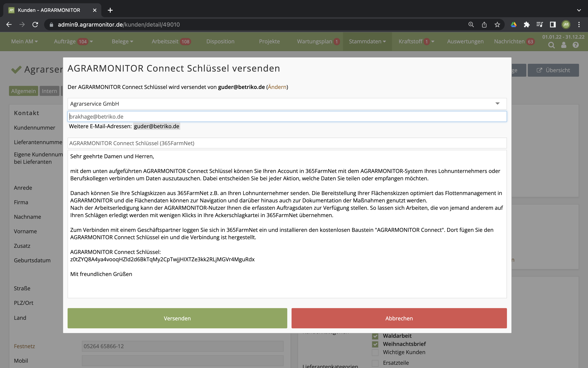588x368 pixels.
Task: Open the Stammdaten dropdown menu
Action: click(367, 41)
